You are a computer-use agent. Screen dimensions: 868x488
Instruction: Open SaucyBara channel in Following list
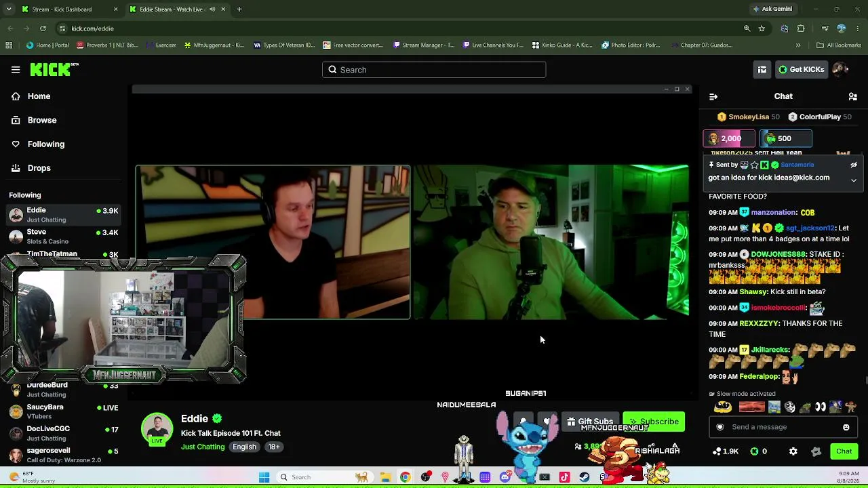(64, 411)
